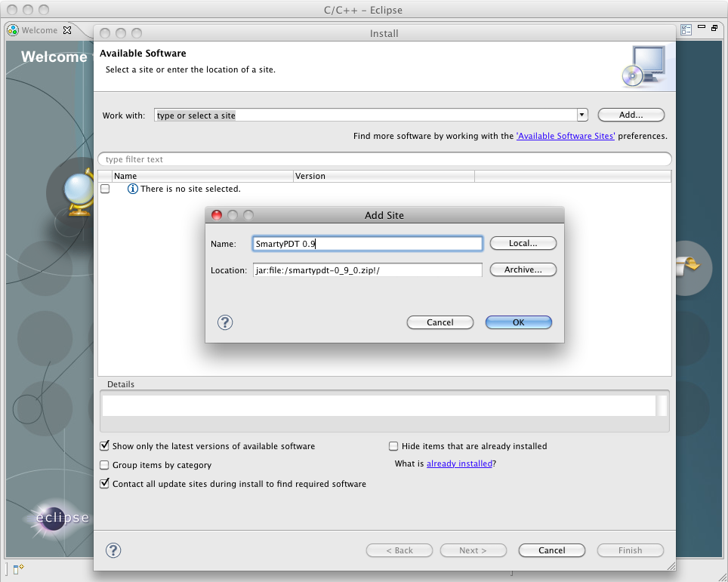
Task: Click the '< Back' button in the Install wizard
Action: pos(399,550)
